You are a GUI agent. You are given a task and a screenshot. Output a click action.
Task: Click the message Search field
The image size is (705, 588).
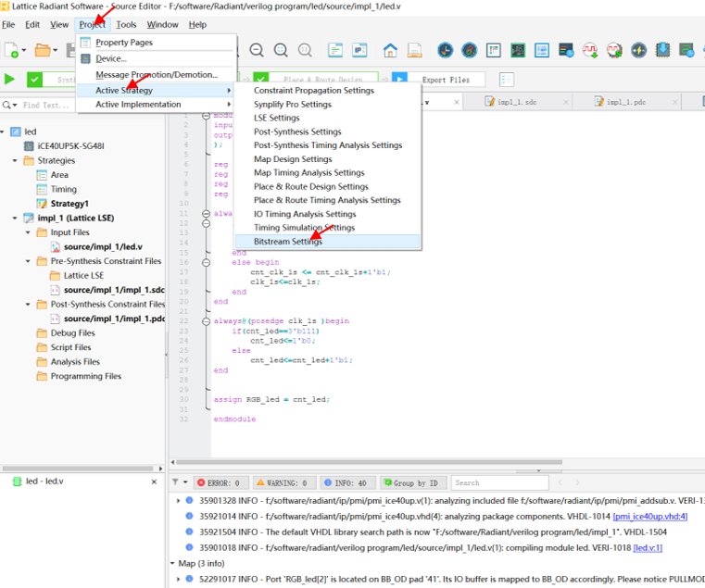[x=499, y=482]
